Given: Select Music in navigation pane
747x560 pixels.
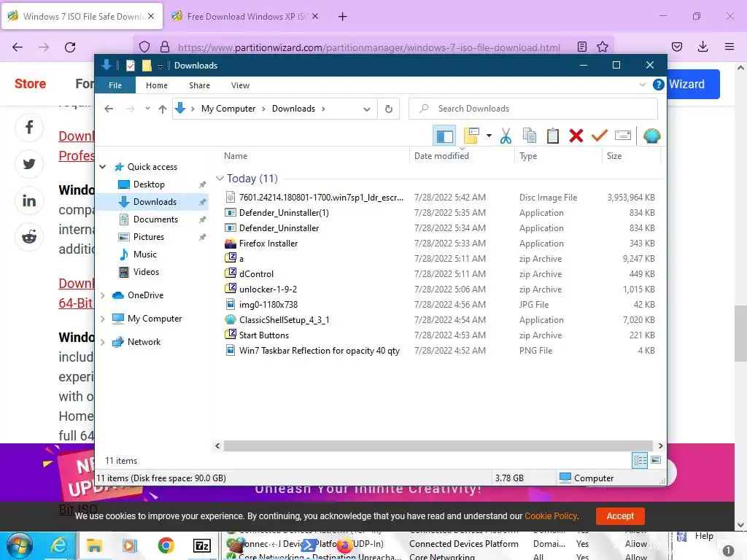Looking at the screenshot, I should pos(145,254).
